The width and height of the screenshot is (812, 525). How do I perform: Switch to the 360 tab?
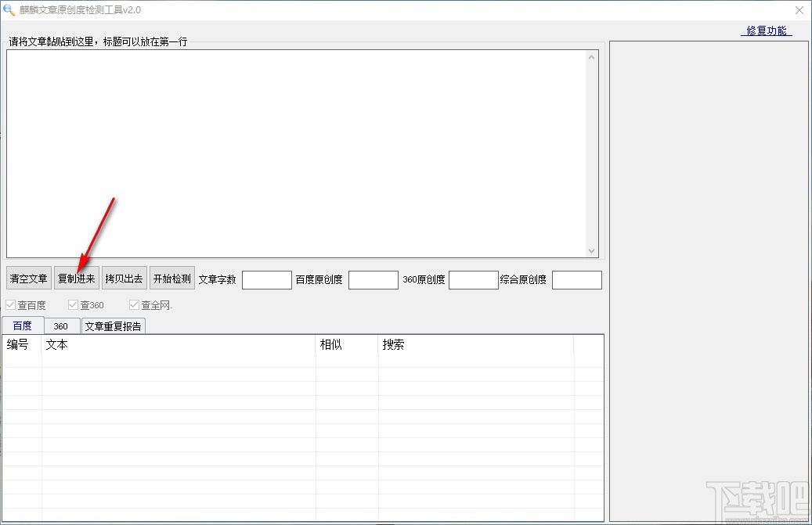(x=61, y=326)
